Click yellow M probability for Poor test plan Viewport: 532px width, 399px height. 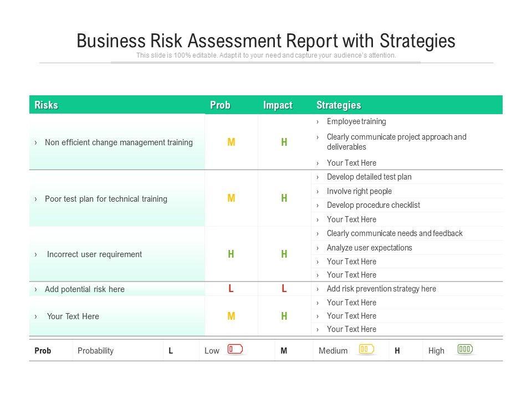pyautogui.click(x=231, y=198)
